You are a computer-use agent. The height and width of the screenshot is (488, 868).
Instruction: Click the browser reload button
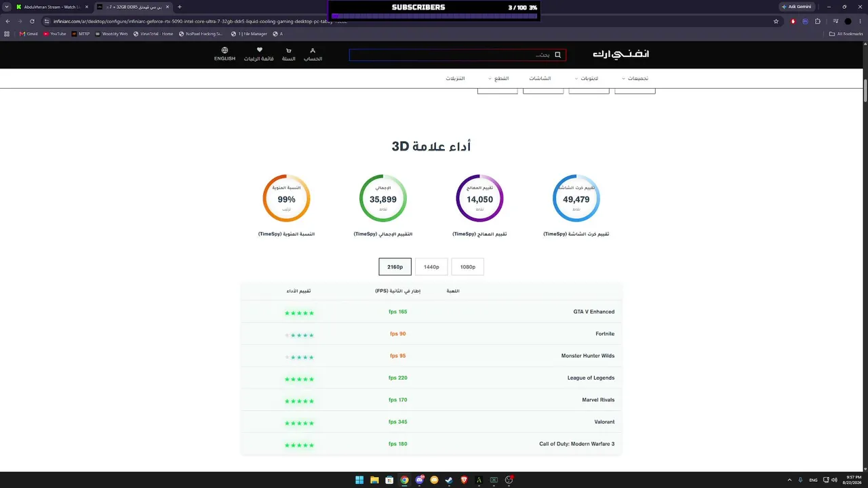(32, 21)
